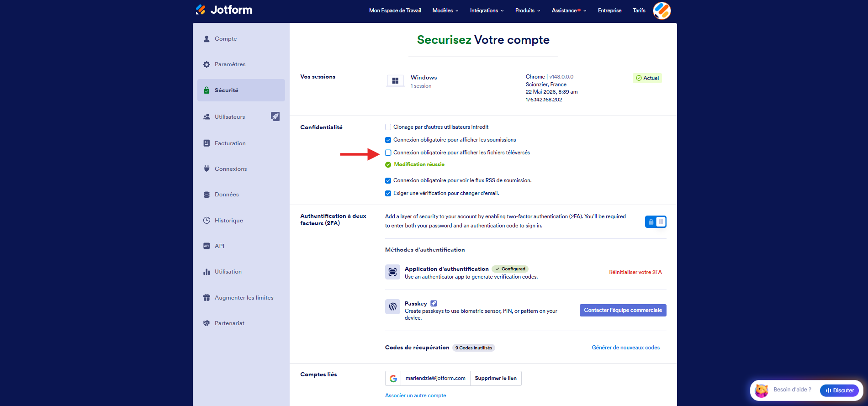Click the Besoin d'aide ? text

coord(793,390)
